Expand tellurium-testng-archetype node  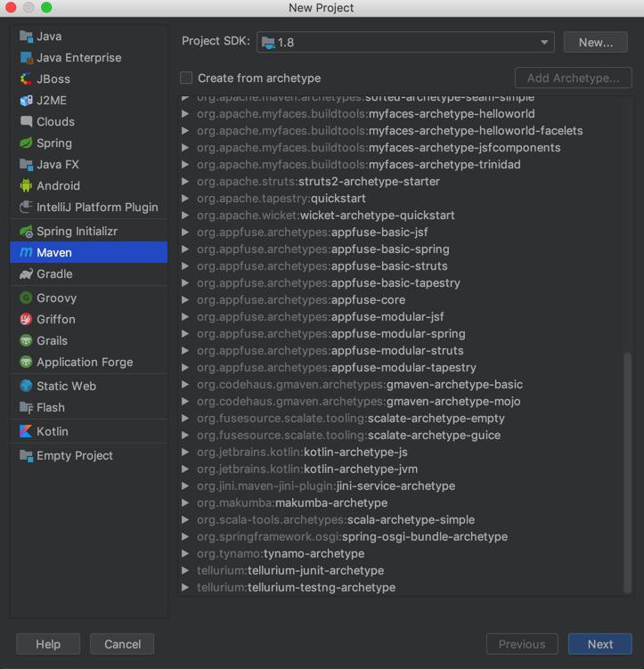pos(185,588)
